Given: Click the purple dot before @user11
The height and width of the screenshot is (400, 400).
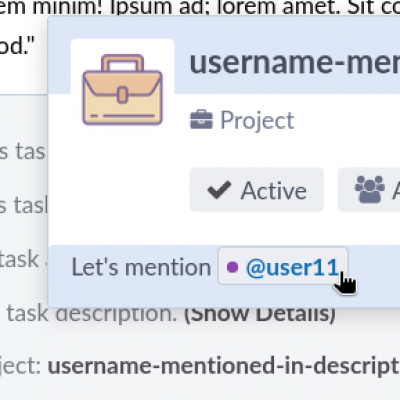Looking at the screenshot, I should (232, 267).
